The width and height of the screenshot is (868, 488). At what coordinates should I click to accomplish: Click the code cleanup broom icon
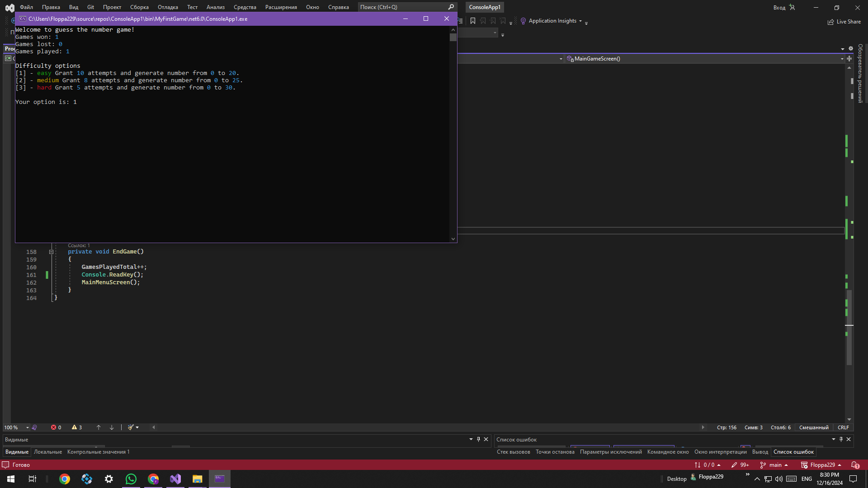(131, 427)
